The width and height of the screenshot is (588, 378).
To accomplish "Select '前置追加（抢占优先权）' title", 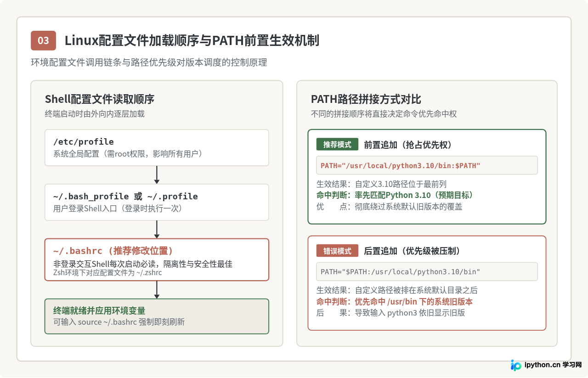I will pyautogui.click(x=408, y=145).
